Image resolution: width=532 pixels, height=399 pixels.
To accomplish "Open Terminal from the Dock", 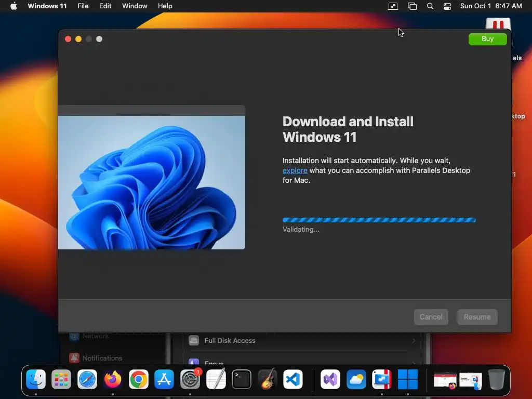I will click(x=241, y=379).
